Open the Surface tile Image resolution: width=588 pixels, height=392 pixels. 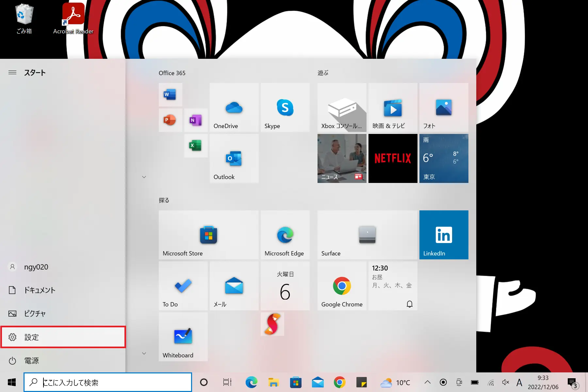pos(367,235)
